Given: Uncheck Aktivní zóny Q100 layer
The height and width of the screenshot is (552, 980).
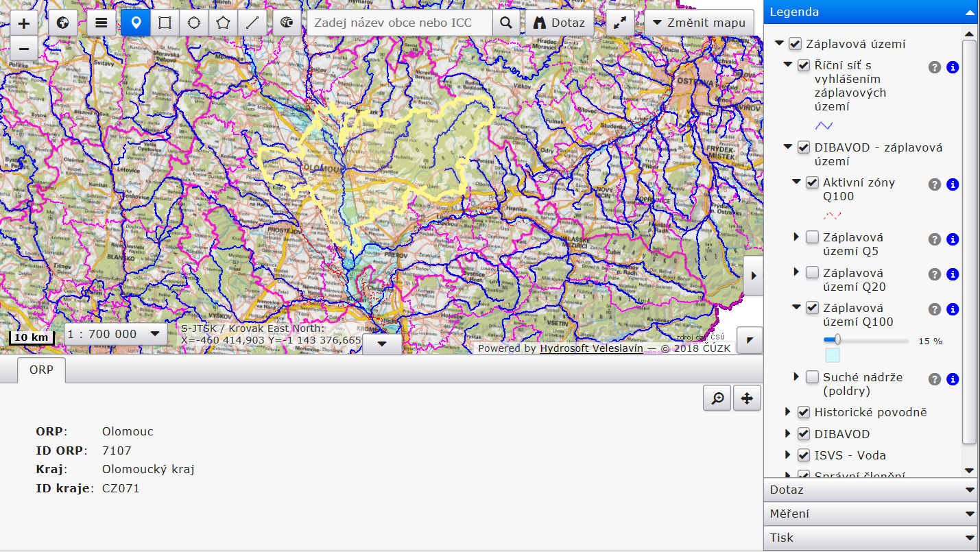Looking at the screenshot, I should click(x=812, y=182).
